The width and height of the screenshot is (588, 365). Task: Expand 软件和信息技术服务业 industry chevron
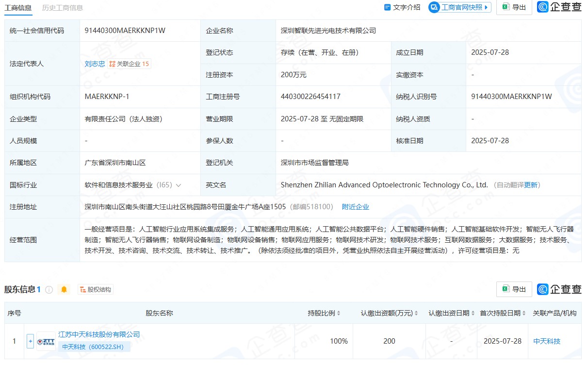coord(179,185)
